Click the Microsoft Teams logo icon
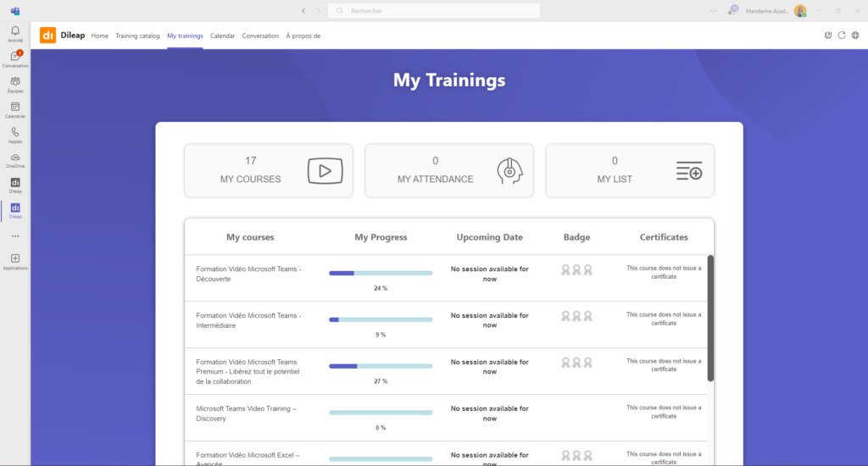Image resolution: width=868 pixels, height=466 pixels. pos(15,10)
